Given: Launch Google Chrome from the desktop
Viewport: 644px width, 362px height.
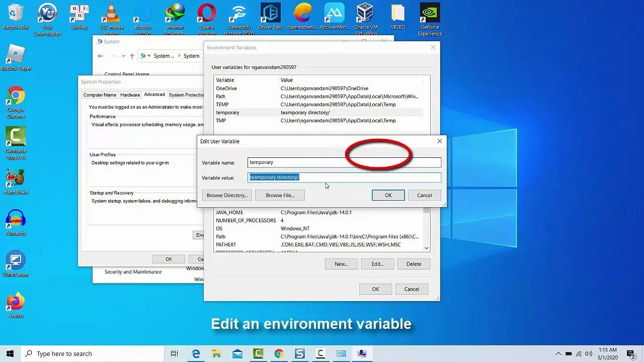Looking at the screenshot, I should pyautogui.click(x=16, y=103).
